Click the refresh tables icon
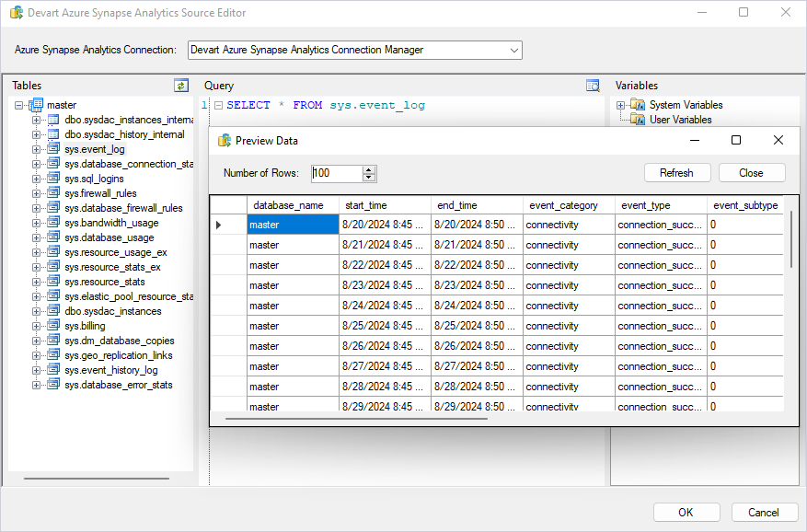This screenshot has height=532, width=807. point(181,86)
